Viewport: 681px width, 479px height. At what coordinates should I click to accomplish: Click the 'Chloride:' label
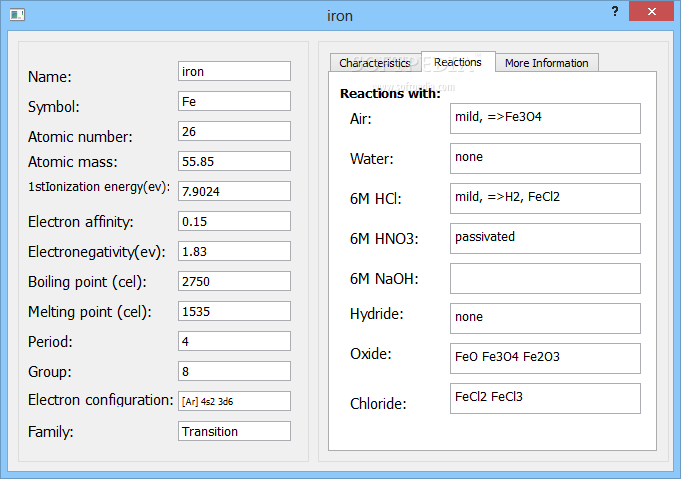coord(378,404)
